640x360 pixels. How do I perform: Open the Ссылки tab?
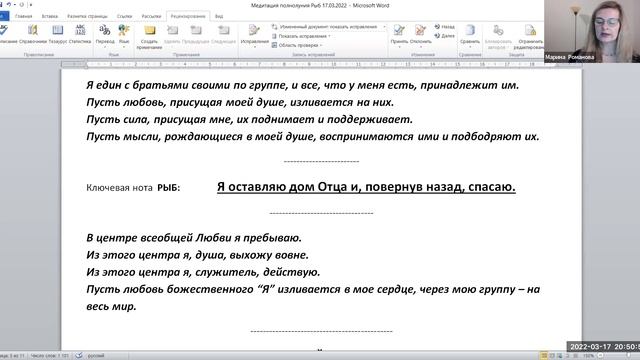pos(124,16)
